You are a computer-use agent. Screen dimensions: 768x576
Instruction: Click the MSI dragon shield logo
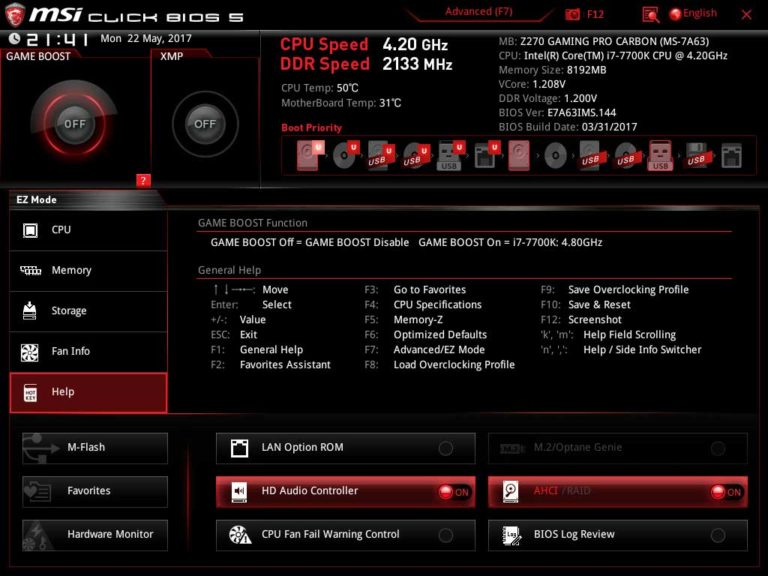point(14,15)
